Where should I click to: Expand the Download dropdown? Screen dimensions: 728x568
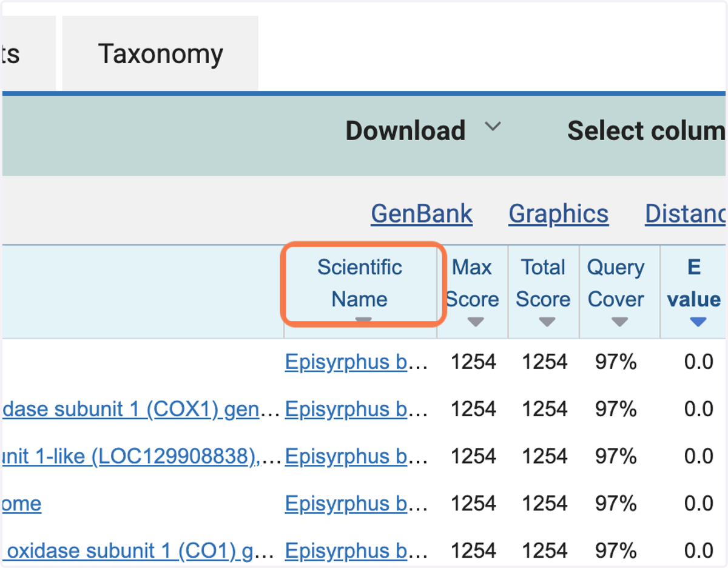coord(423,130)
